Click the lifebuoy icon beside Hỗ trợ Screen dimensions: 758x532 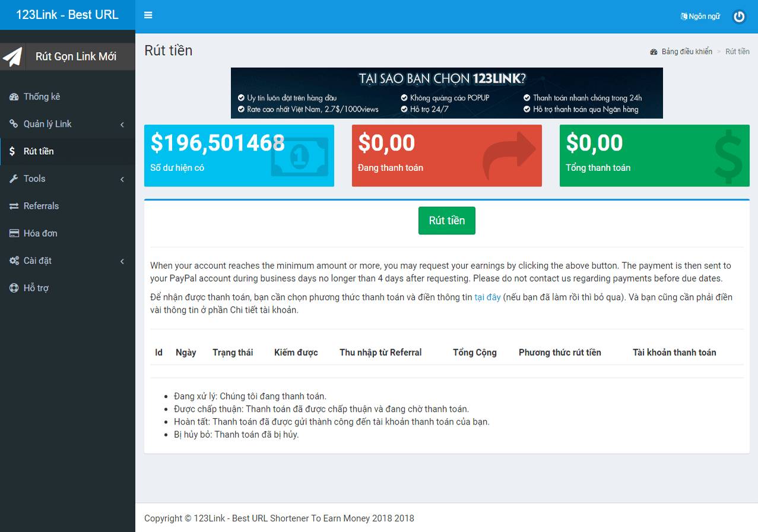tap(14, 288)
